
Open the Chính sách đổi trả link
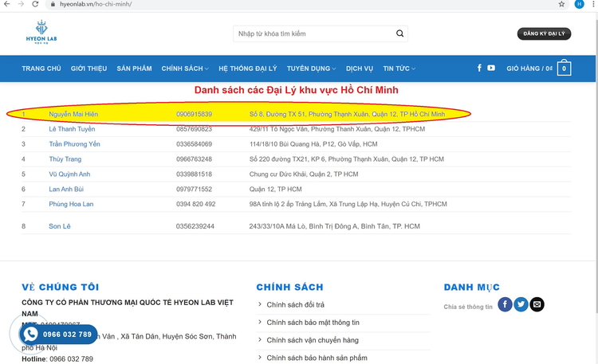pyautogui.click(x=297, y=305)
